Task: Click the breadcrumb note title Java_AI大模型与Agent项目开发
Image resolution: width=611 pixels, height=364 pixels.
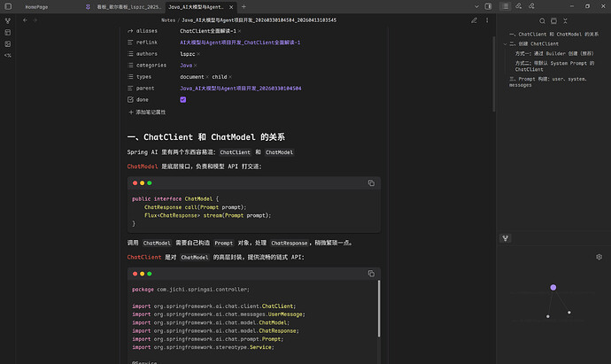Action: pyautogui.click(x=259, y=20)
